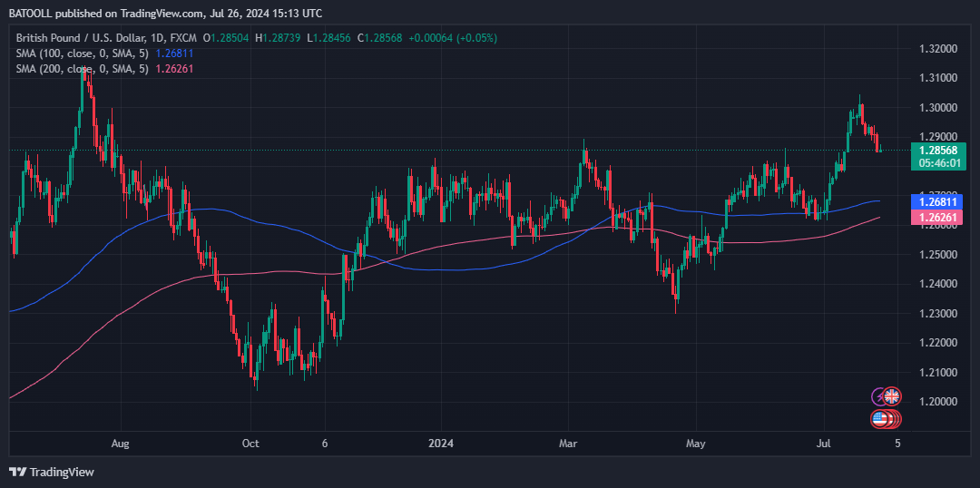Click the blue 1.26811 price axis label
980x488 pixels.
pos(938,202)
